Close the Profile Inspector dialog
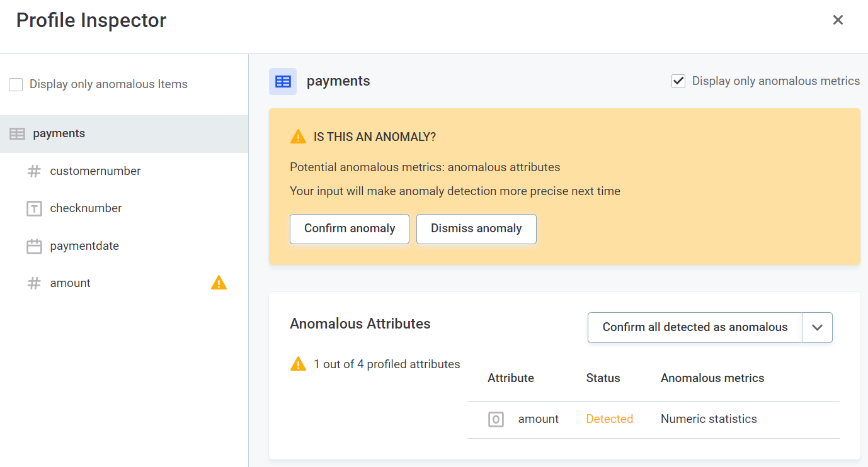The width and height of the screenshot is (868, 467). (838, 20)
